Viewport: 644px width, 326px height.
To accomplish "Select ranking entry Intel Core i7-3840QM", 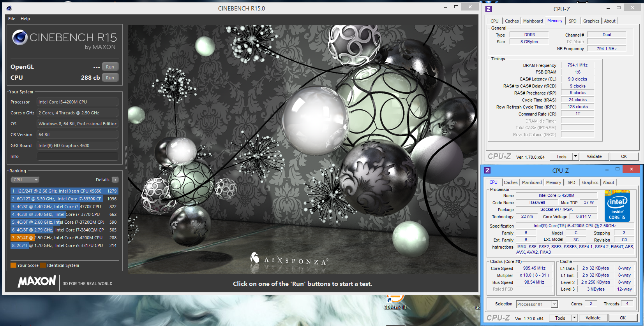I will point(64,230).
